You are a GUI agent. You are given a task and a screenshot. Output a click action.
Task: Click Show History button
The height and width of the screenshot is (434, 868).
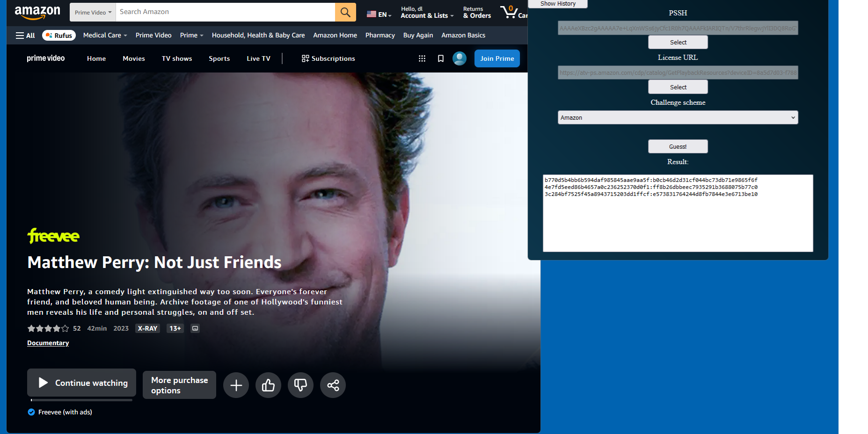pyautogui.click(x=558, y=4)
